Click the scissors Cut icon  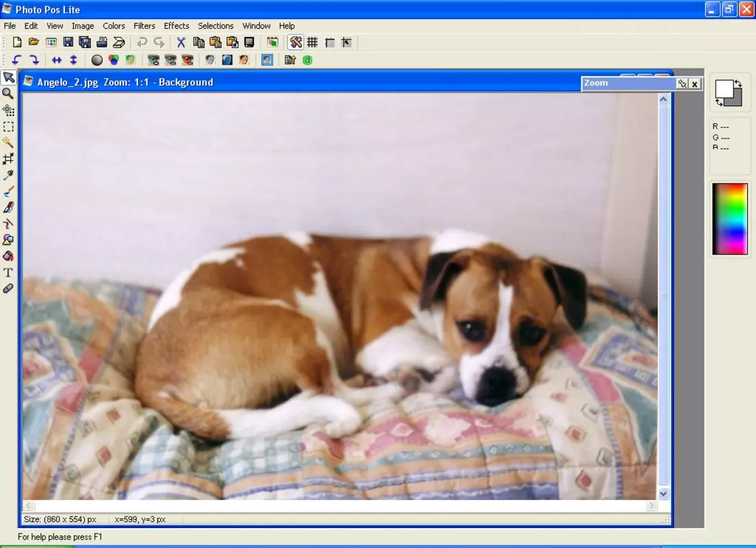pos(181,42)
